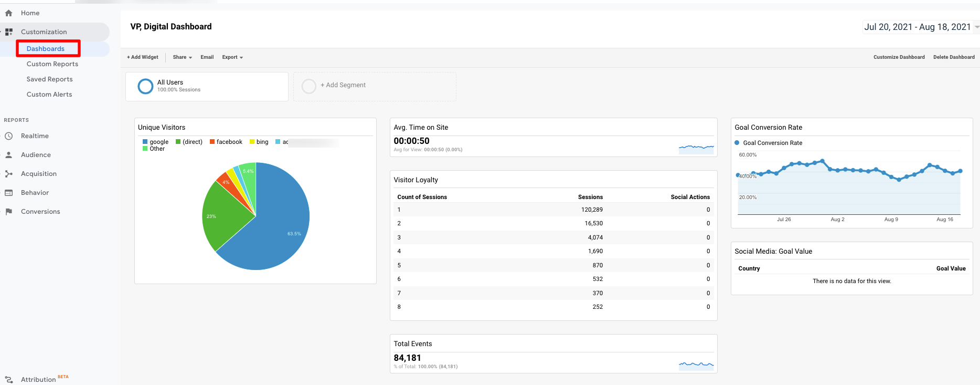
Task: Collapse the Customization menu
Action: 44,32
